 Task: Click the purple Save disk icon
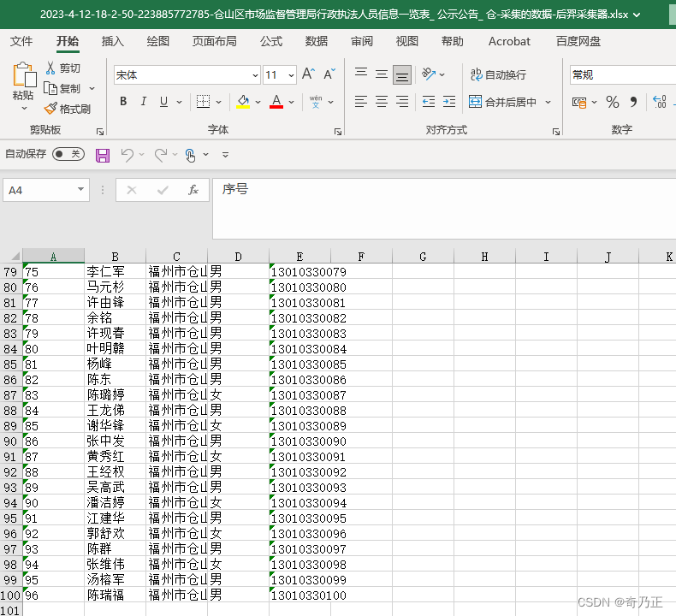[x=103, y=155]
